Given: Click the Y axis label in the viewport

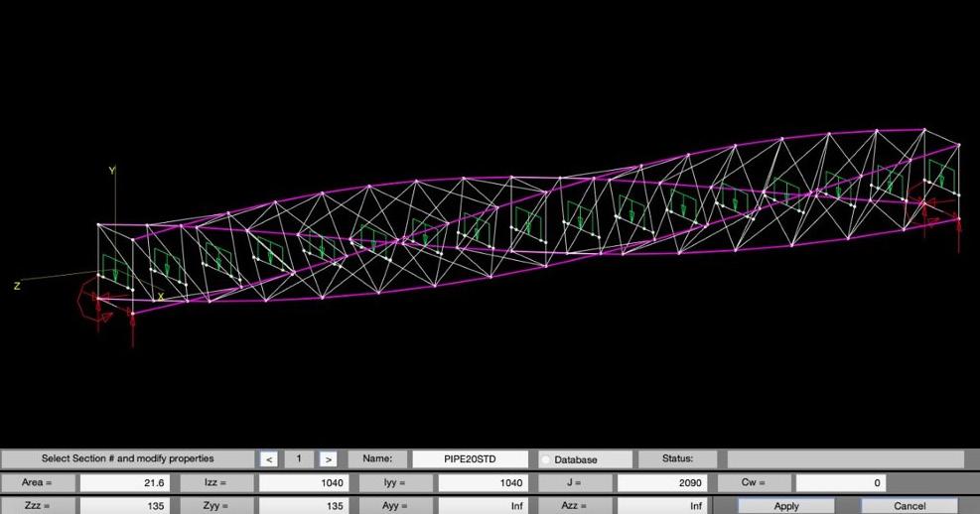Looking at the screenshot, I should 112,170.
